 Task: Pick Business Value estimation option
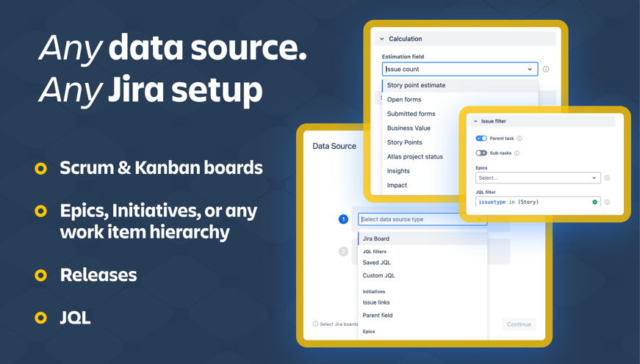409,128
